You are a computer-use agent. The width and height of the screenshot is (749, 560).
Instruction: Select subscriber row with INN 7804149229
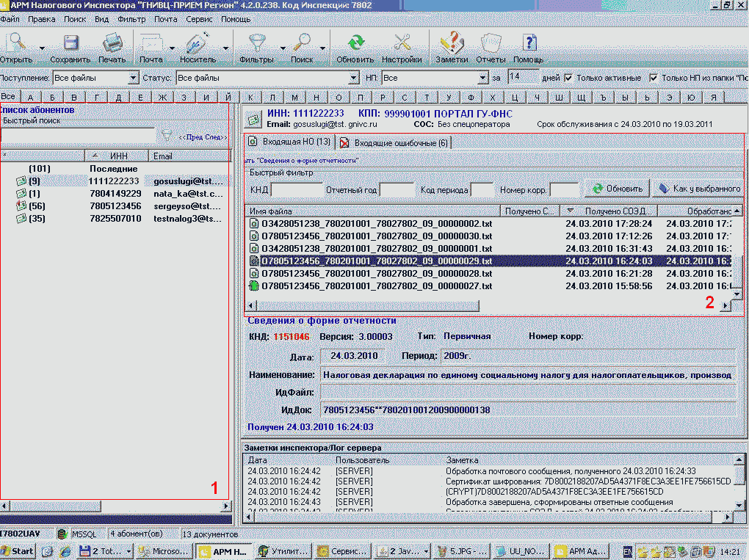tap(115, 194)
